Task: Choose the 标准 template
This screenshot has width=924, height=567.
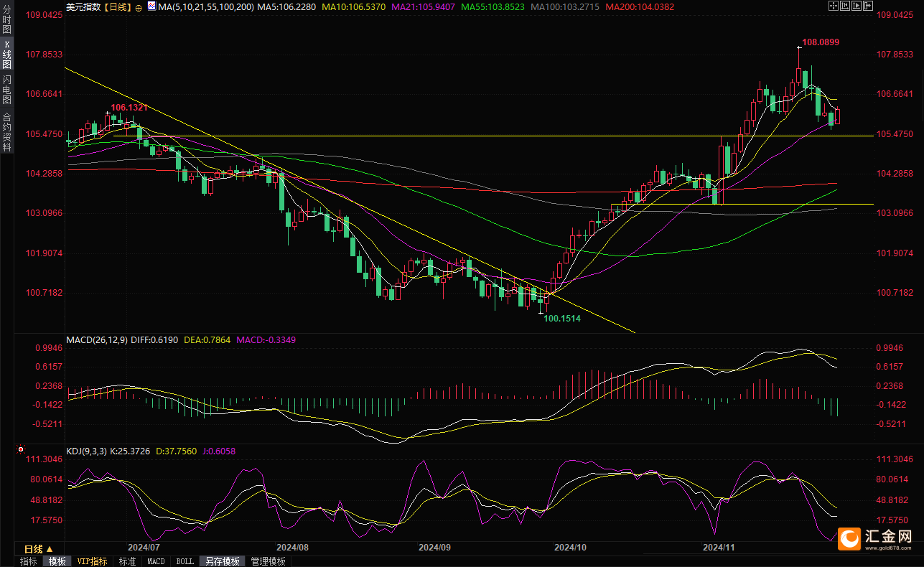Action: [x=128, y=561]
